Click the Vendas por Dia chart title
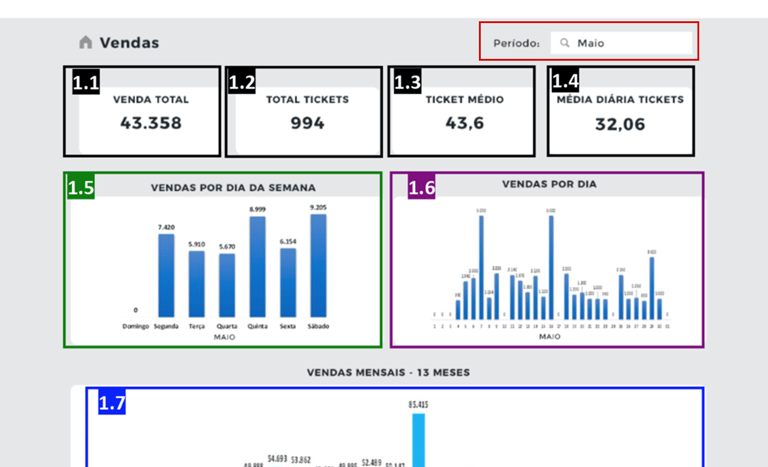 tap(549, 184)
